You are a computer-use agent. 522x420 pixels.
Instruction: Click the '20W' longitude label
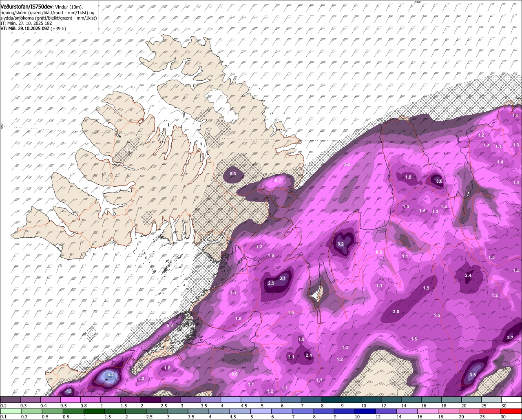click(x=417, y=2)
